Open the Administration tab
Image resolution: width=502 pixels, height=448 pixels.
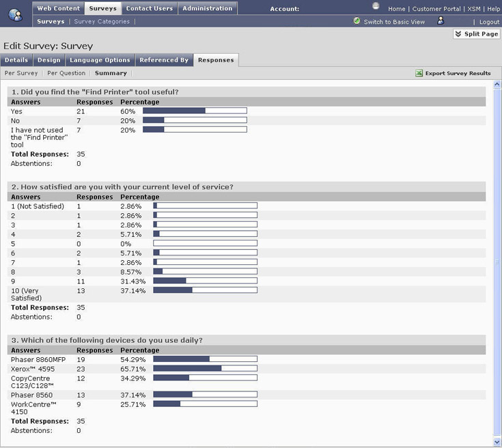point(208,8)
